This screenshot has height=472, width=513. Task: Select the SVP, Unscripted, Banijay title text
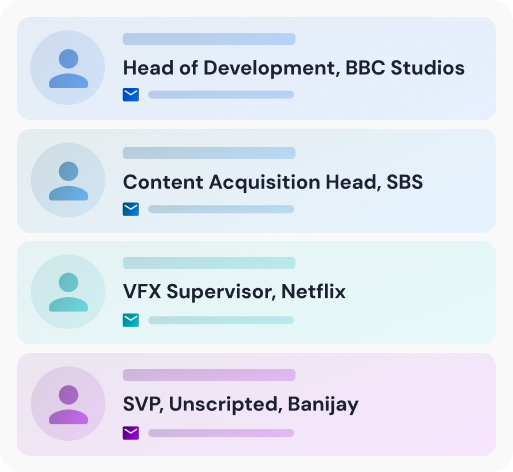point(241,405)
